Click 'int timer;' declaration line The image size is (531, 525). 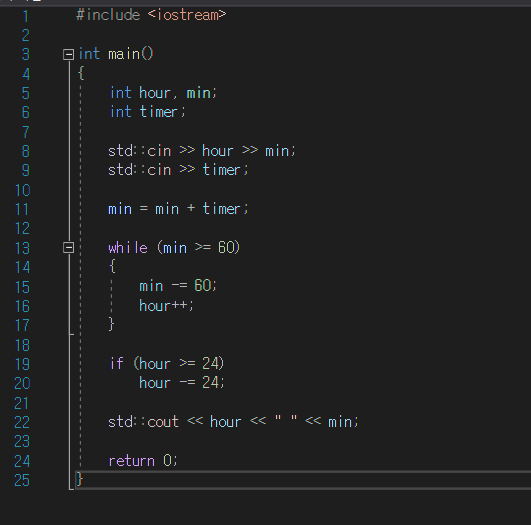(x=148, y=112)
